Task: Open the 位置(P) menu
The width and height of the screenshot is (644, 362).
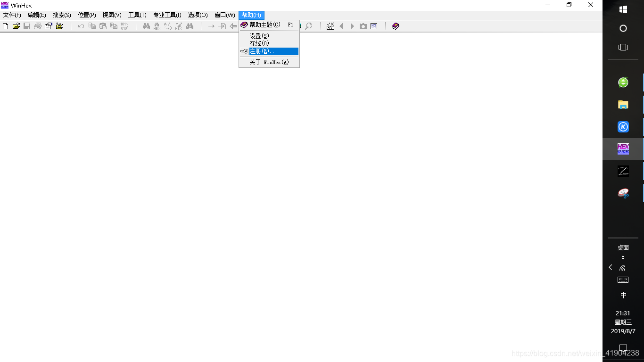Action: tap(87, 15)
